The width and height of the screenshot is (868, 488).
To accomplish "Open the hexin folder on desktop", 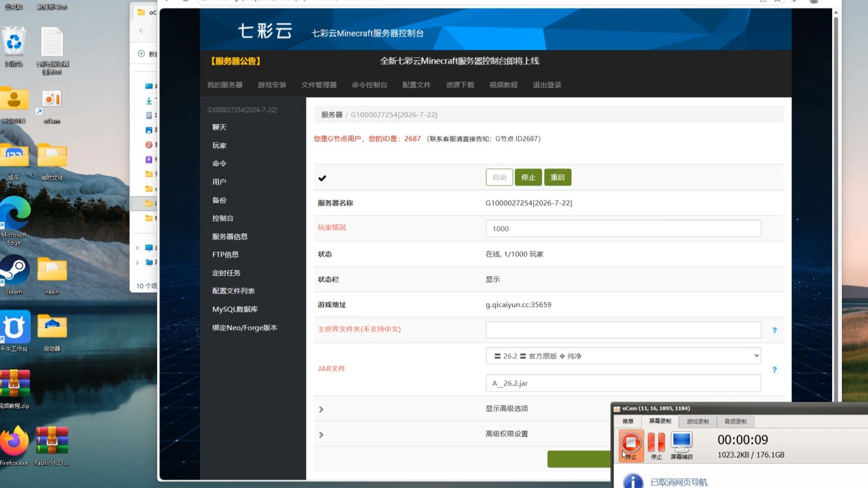I will click(x=52, y=276).
